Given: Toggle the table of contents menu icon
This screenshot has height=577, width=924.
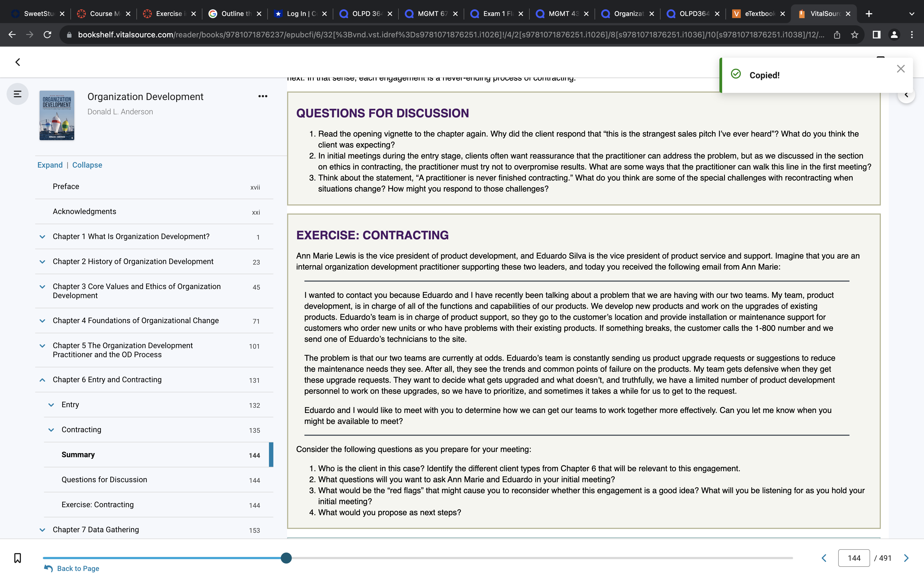Looking at the screenshot, I should click(18, 94).
